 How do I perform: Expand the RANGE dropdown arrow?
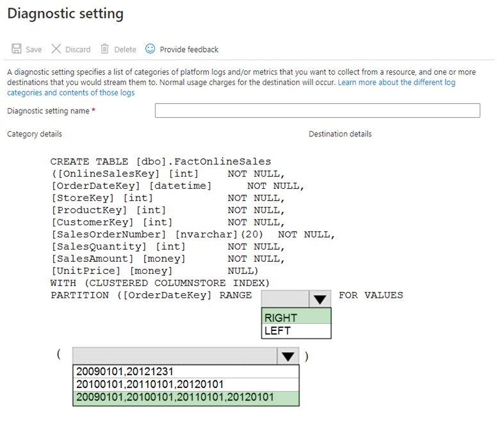(320, 299)
